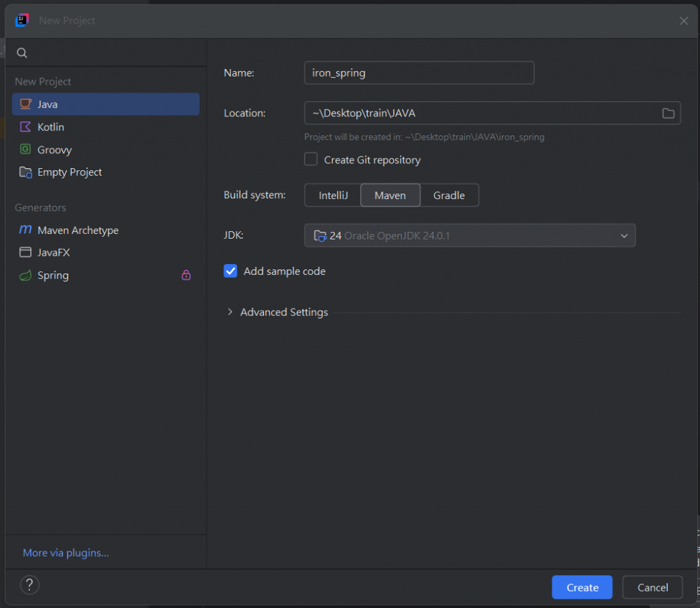Open the JDK version dropdown
The image size is (700, 608).
pyautogui.click(x=470, y=235)
